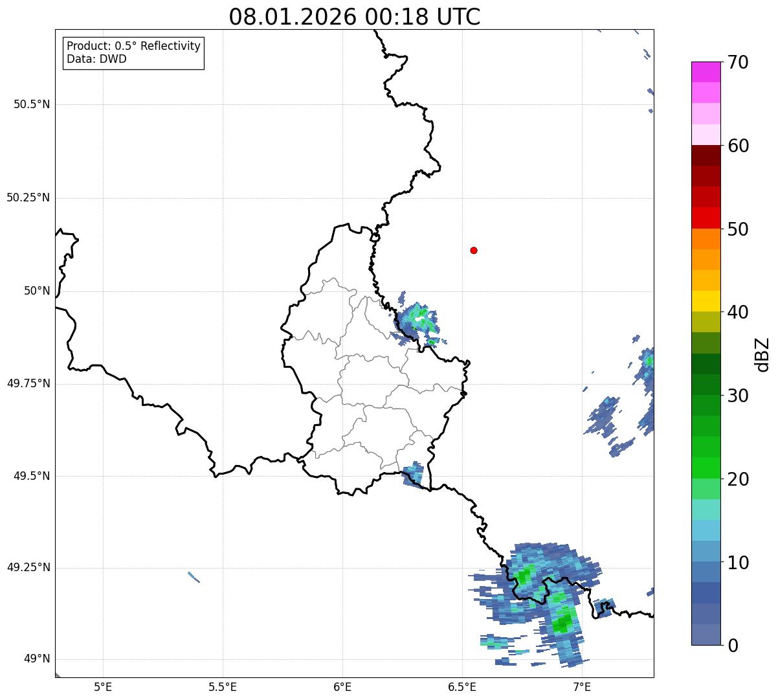Click the 49.75°N latitude label
Viewport: 778px width, 700px height.
tap(28, 383)
